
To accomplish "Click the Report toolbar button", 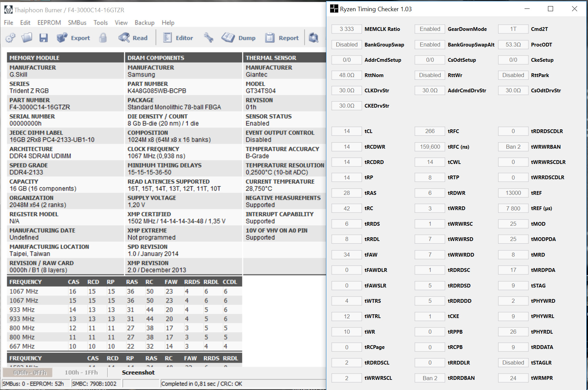I will point(282,38).
